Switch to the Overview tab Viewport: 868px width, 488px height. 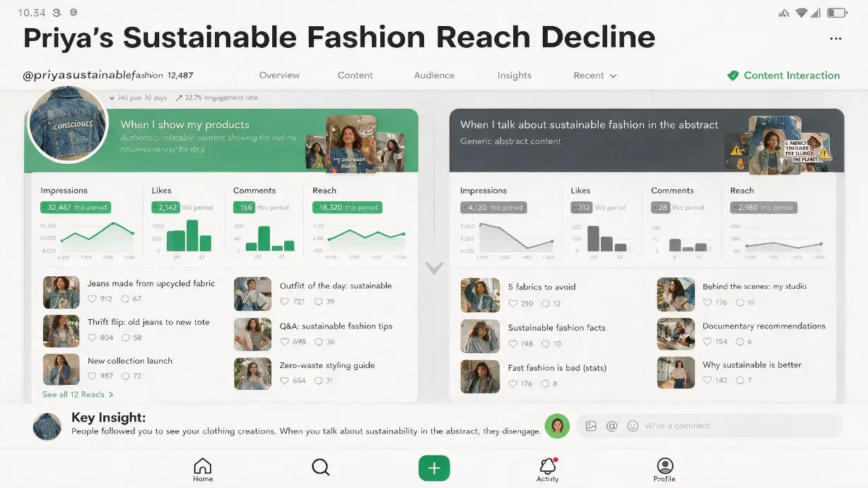click(279, 76)
